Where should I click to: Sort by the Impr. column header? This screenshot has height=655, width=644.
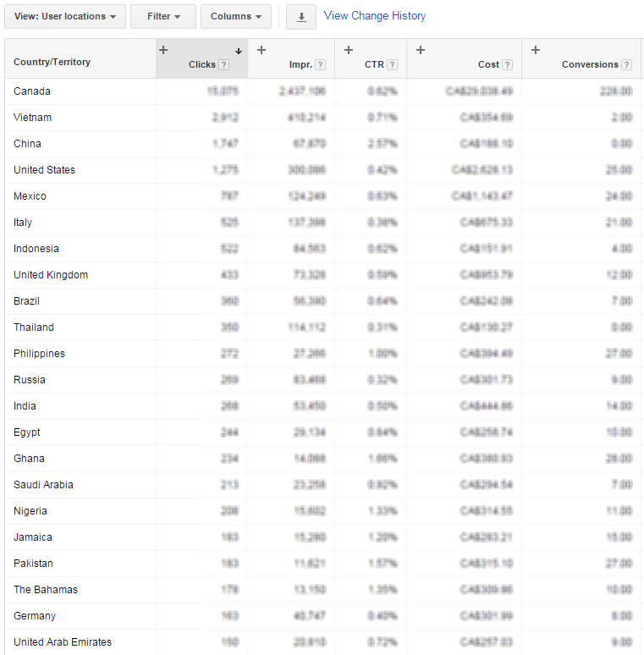[300, 65]
